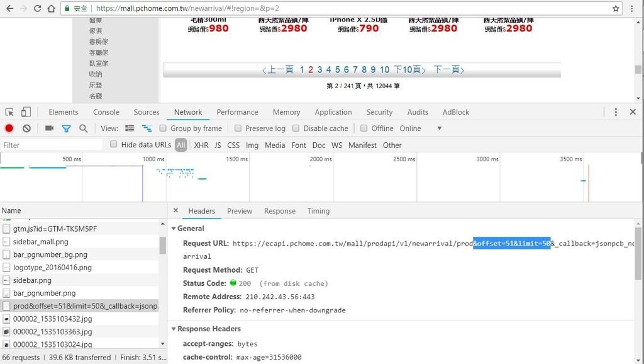Filter requests by XHR type
Viewport: 644px width, 364px height.
pyautogui.click(x=201, y=145)
